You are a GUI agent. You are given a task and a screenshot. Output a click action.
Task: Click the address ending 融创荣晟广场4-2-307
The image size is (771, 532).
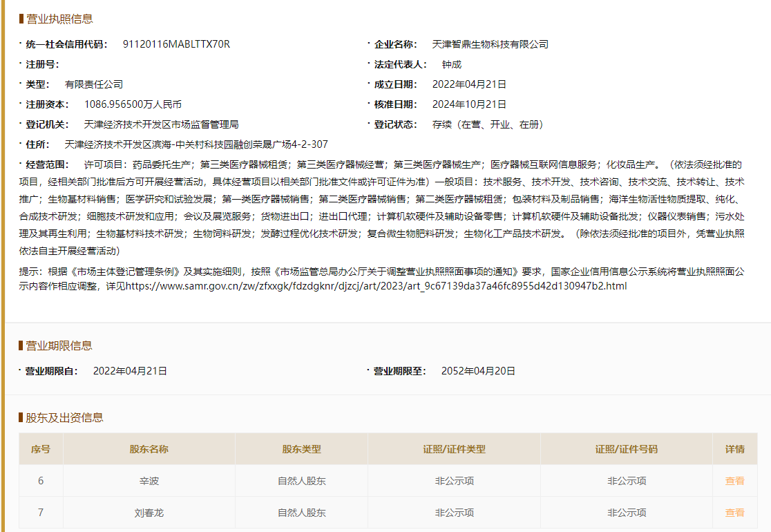point(196,144)
